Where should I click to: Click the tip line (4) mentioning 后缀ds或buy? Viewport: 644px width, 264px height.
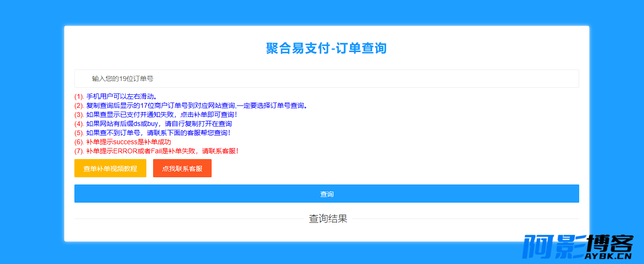tap(153, 124)
